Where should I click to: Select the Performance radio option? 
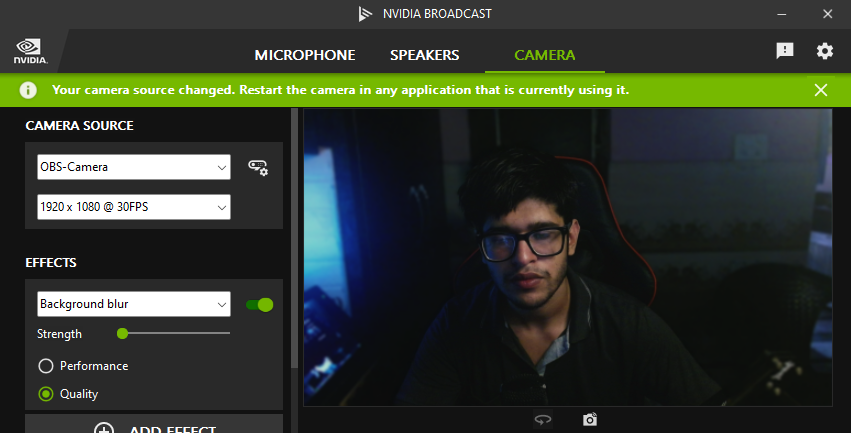(46, 366)
